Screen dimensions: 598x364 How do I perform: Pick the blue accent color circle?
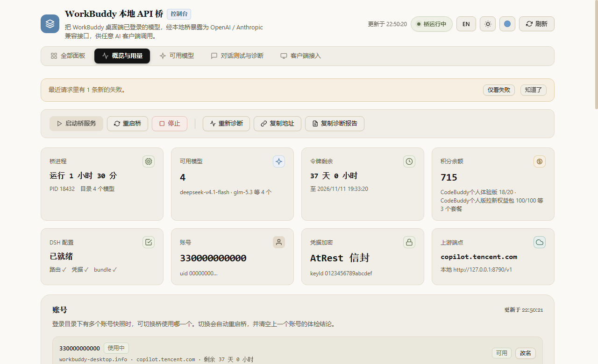[507, 24]
